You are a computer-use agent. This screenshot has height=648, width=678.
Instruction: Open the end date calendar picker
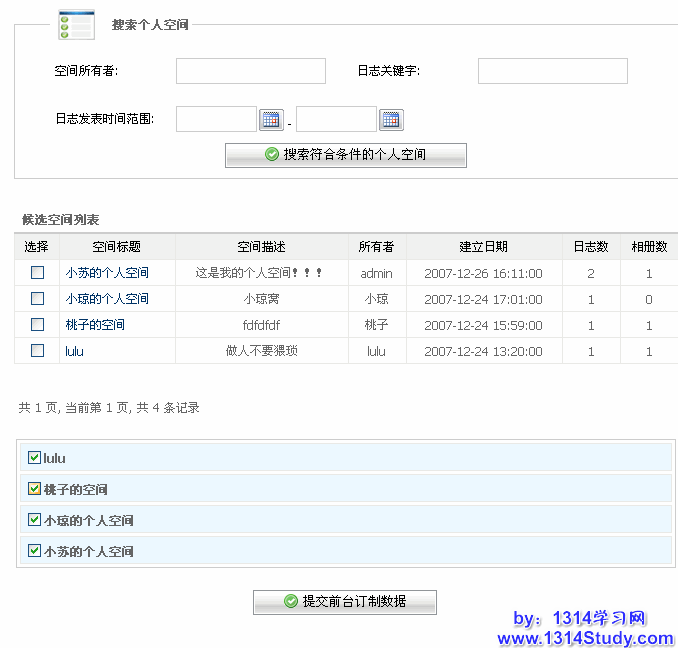[391, 120]
